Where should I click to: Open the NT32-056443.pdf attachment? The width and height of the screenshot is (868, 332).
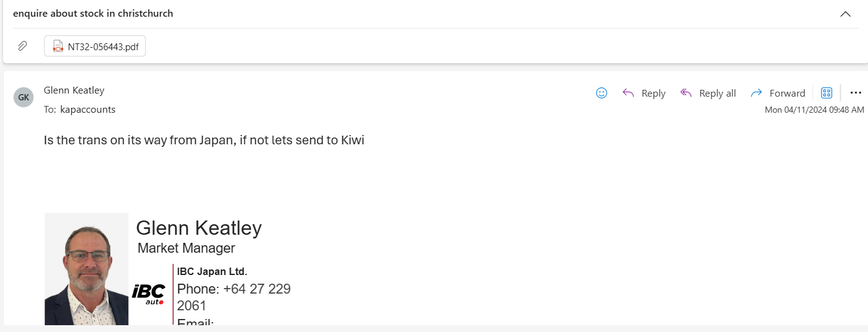pyautogui.click(x=95, y=46)
